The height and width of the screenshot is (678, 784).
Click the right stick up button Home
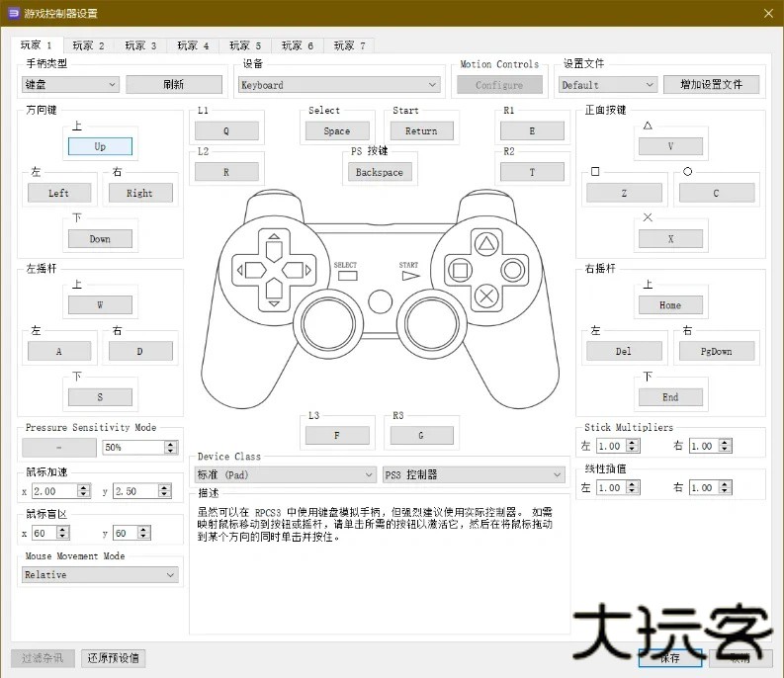tap(670, 305)
